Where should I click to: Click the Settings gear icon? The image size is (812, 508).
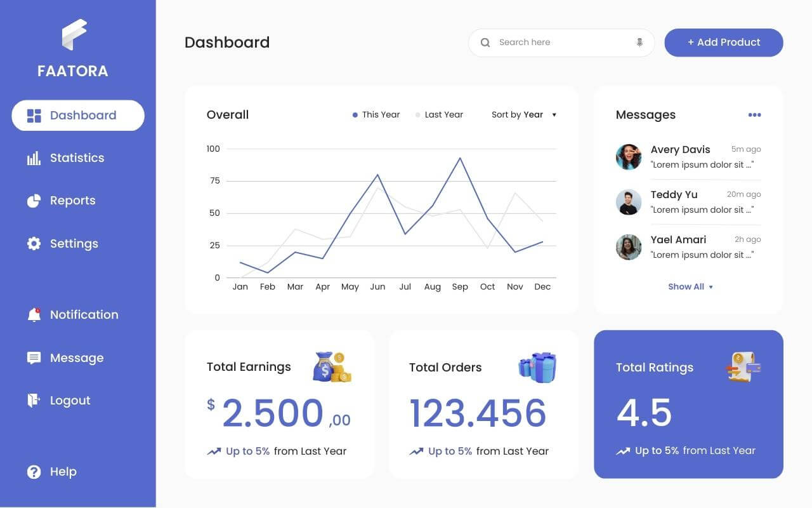(34, 244)
